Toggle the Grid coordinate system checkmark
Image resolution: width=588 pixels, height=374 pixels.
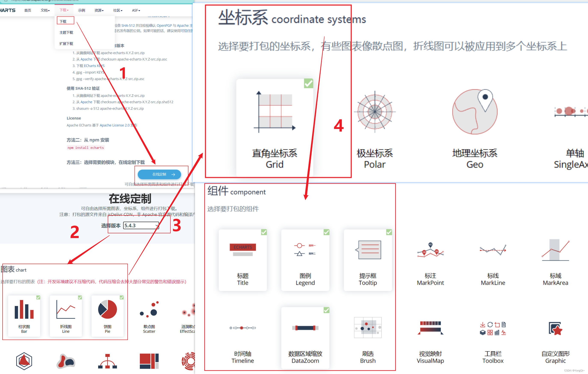tap(309, 83)
